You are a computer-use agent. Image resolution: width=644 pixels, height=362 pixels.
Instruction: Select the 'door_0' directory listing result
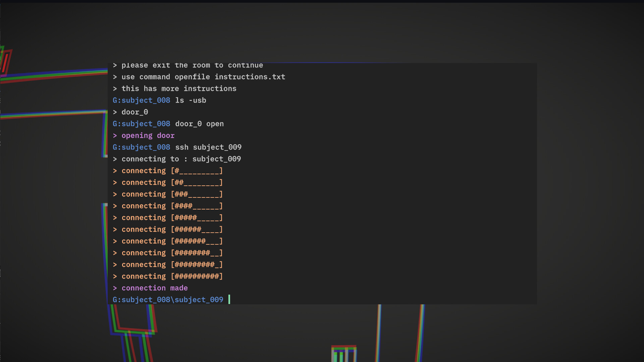coord(135,112)
